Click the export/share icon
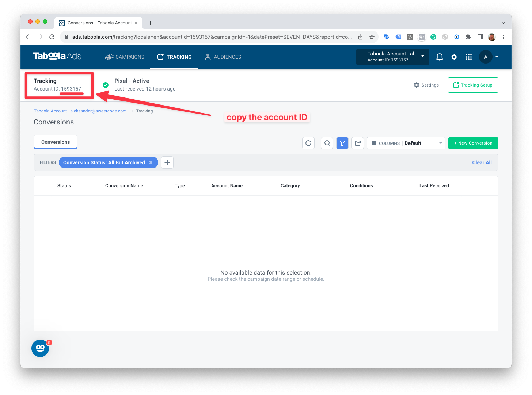 tap(357, 143)
